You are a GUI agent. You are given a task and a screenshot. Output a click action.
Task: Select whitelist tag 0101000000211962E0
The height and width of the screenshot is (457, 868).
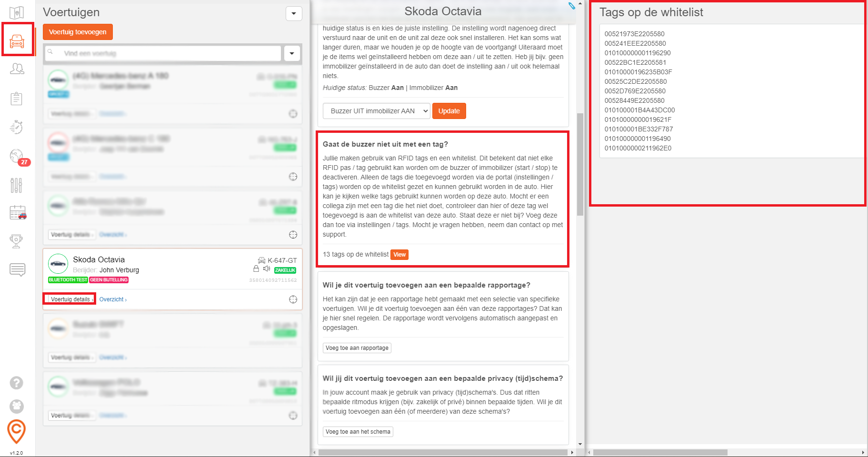(x=638, y=148)
